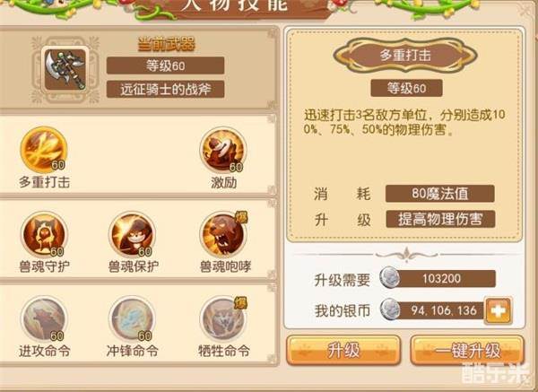This screenshot has width=538, height=392.
Task: Tap the 远征骑士的战斧 weapon name bar
Action: click(x=165, y=90)
